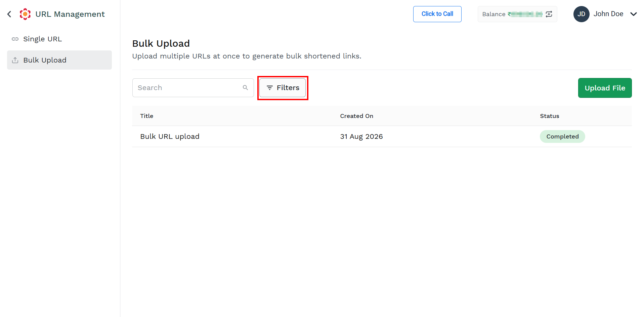
Task: Click the URL Management logo icon
Action: tap(25, 14)
